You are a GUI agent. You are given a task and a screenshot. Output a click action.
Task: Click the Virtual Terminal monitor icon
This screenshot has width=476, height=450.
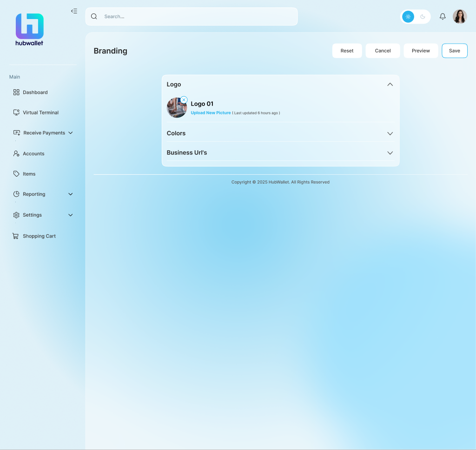pos(16,112)
